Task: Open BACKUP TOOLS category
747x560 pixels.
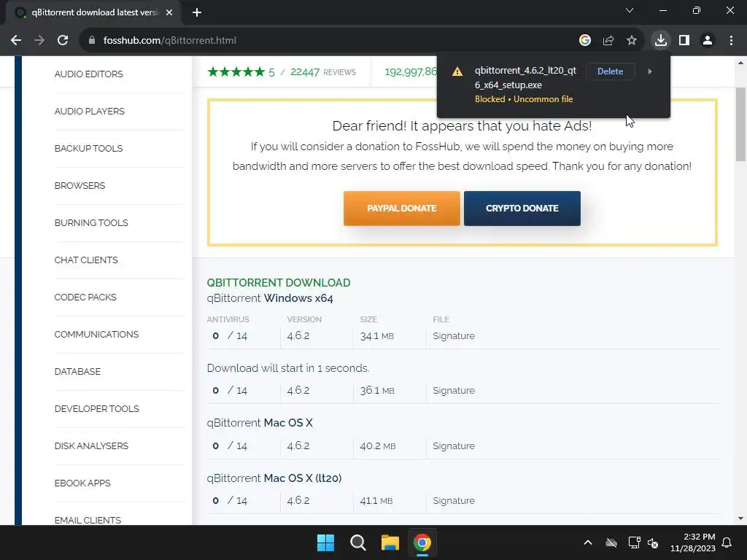Action: click(88, 149)
